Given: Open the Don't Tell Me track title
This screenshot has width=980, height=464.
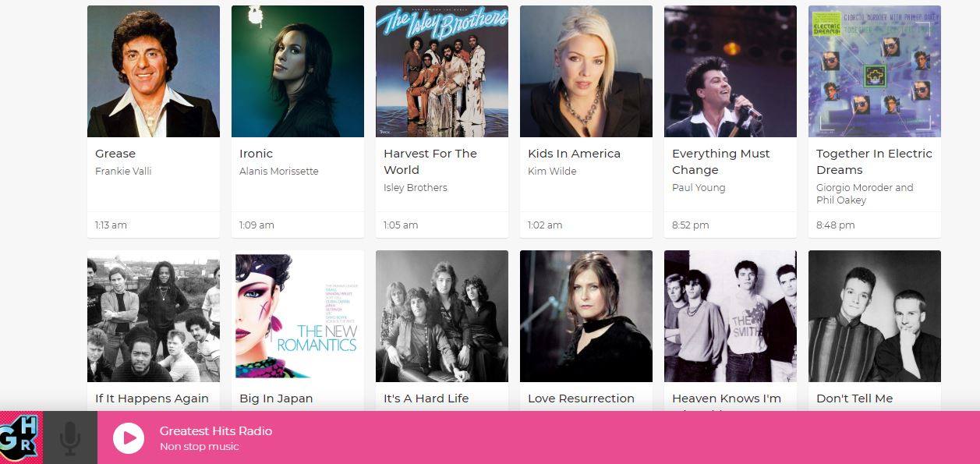Looking at the screenshot, I should pyautogui.click(x=854, y=398).
